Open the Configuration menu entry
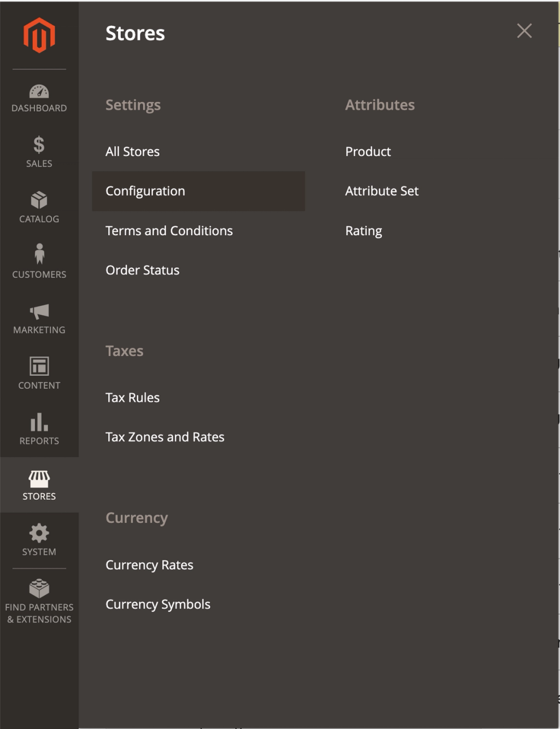 [145, 191]
